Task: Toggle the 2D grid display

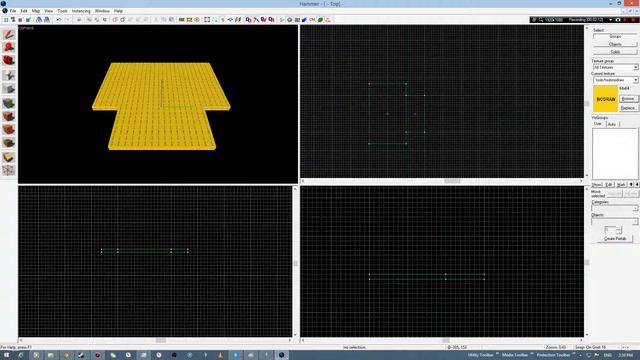Action: tap(6, 20)
